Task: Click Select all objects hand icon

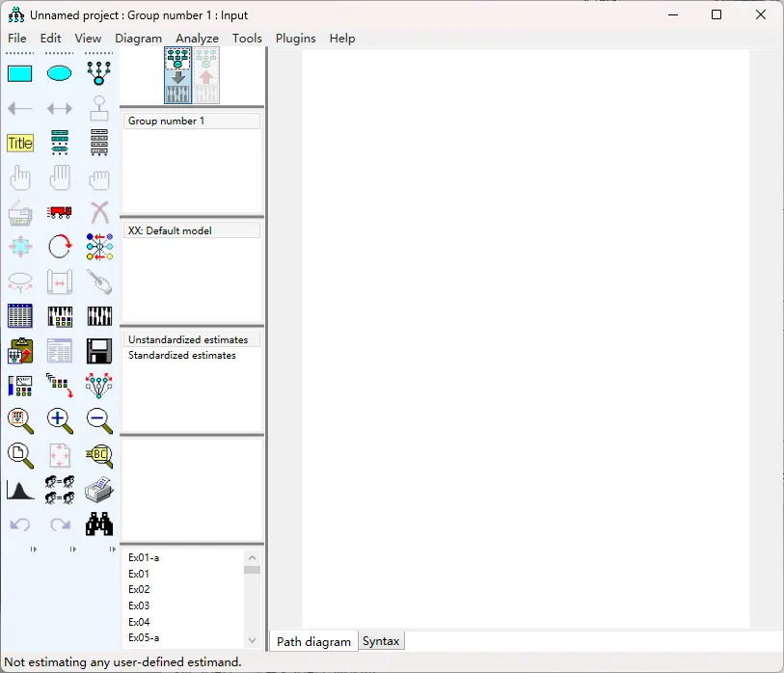Action: [60, 177]
